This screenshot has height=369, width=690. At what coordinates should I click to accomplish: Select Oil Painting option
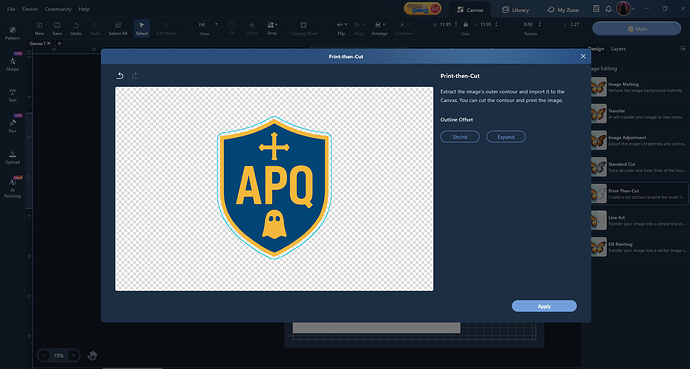point(638,247)
